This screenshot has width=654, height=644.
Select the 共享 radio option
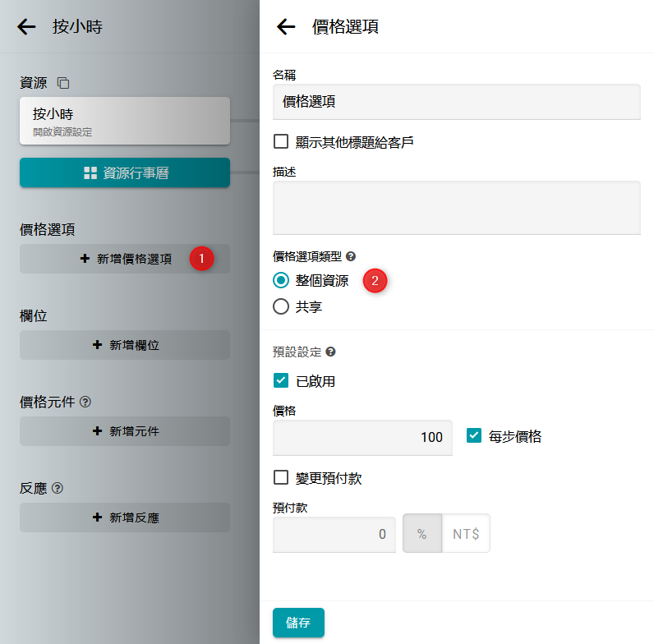(281, 306)
